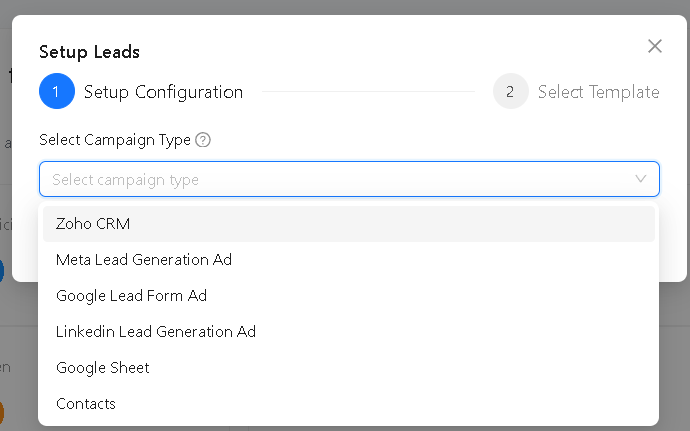
Task: Click the Campaign Type help icon
Action: [203, 140]
